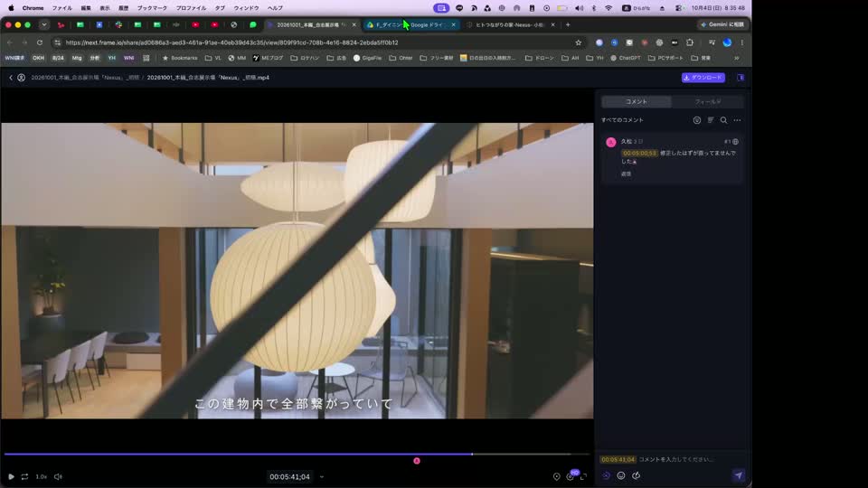Search comments with magnifier icon

pyautogui.click(x=723, y=120)
